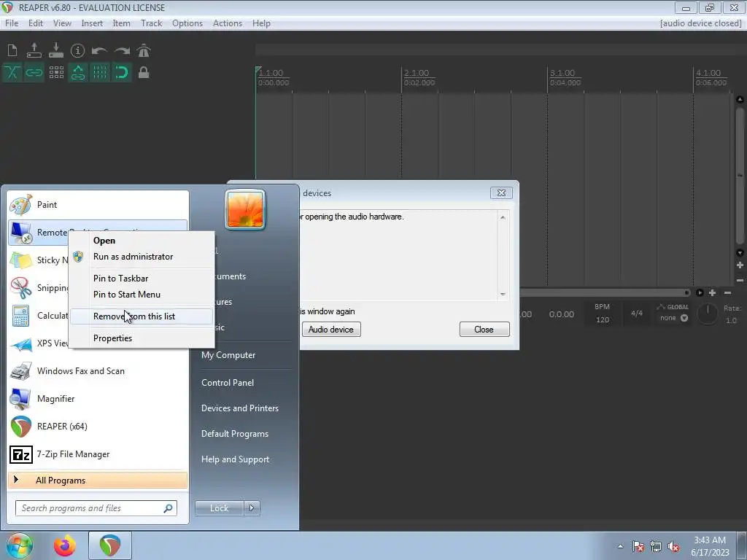Open the File menu
This screenshot has width=747, height=560.
pyautogui.click(x=12, y=23)
